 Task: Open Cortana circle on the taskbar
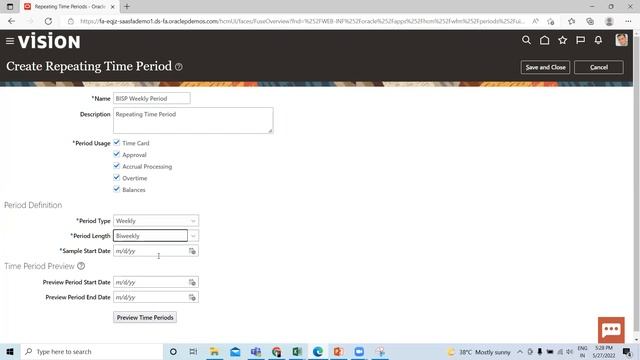pos(173,351)
